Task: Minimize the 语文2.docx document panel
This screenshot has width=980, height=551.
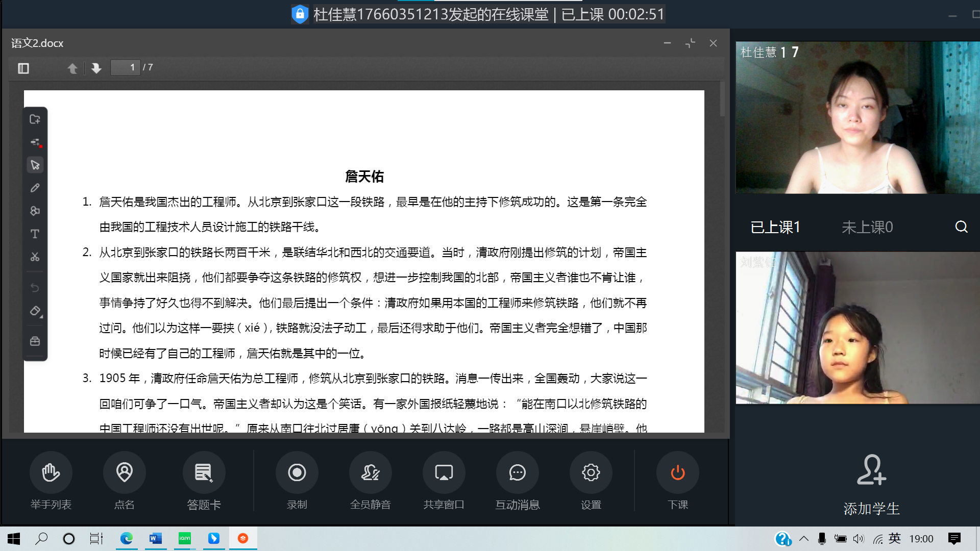Action: click(x=667, y=43)
